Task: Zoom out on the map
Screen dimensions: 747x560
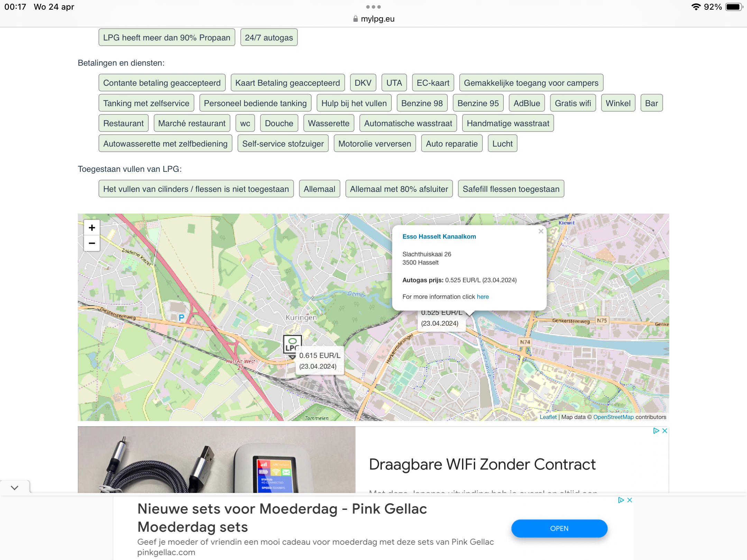Action: point(92,243)
